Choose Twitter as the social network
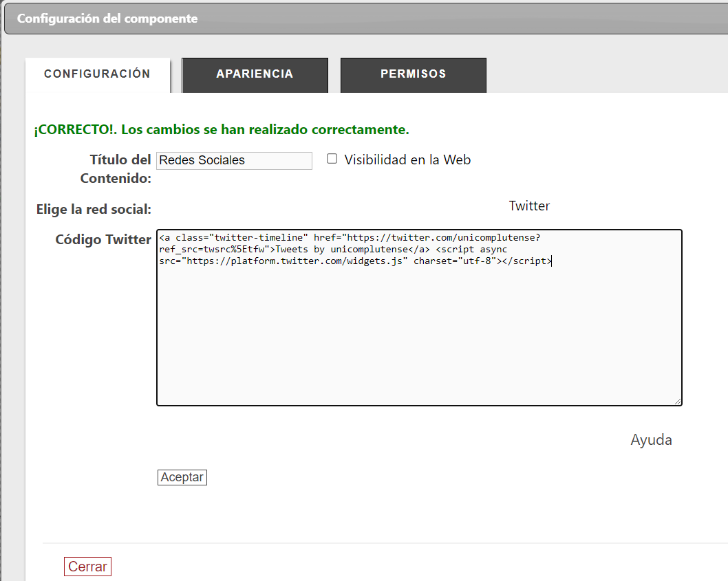Image resolution: width=728 pixels, height=581 pixels. click(x=529, y=206)
